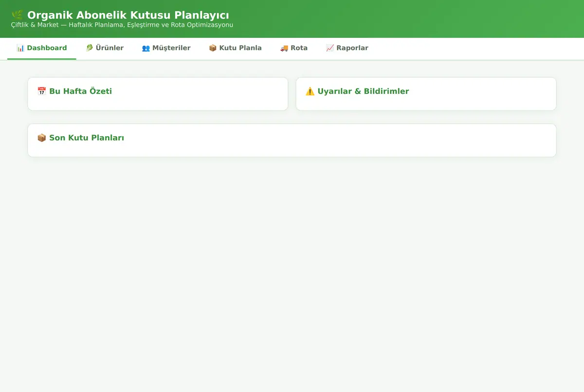
Task: Click the bar chart icon on the Dashboard tab
Action: [20, 48]
